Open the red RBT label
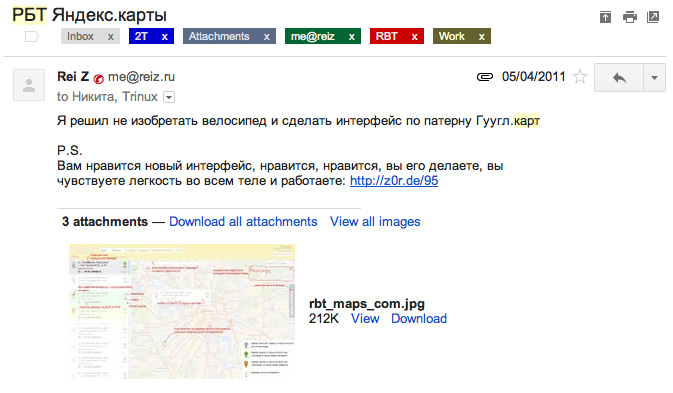The image size is (673, 393). pos(387,36)
